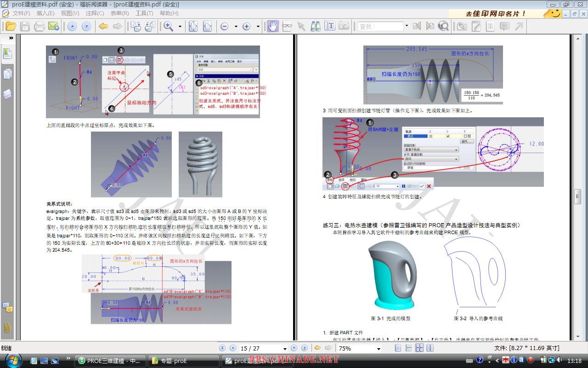Image resolution: width=588 pixels, height=368 pixels.
Task: Click the scrollbar down arrow
Action: coord(578,337)
